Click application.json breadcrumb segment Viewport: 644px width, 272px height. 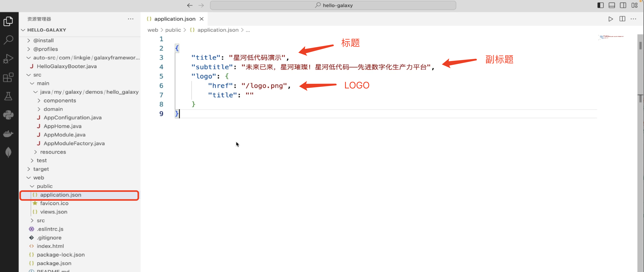click(218, 30)
